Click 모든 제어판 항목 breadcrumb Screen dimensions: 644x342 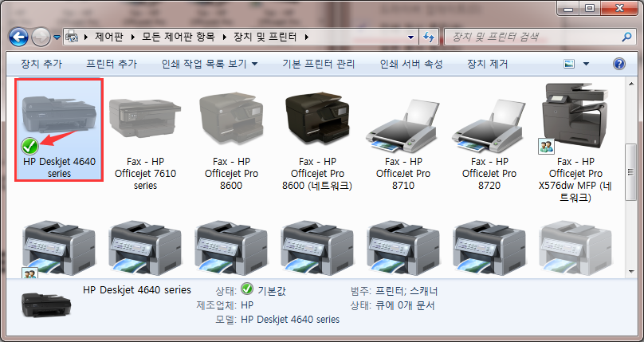pyautogui.click(x=179, y=37)
